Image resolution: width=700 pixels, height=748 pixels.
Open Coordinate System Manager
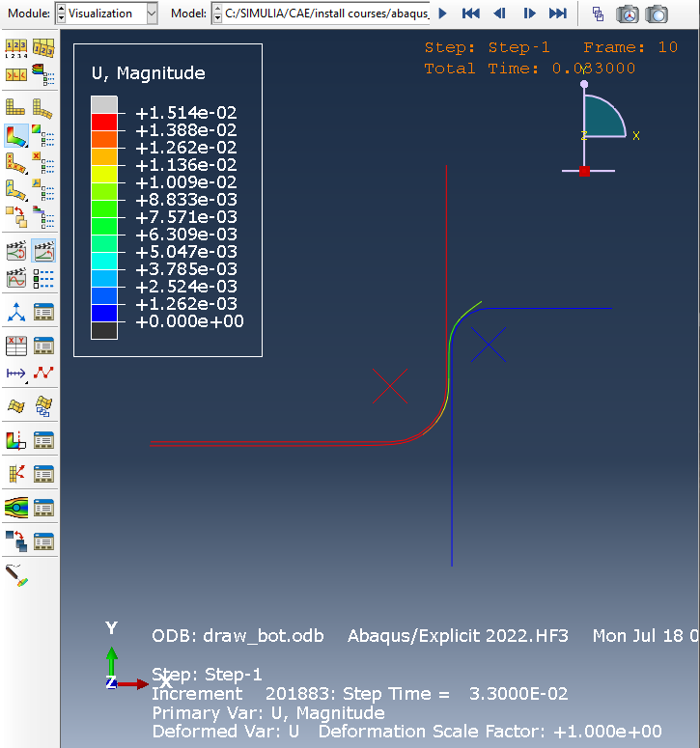43,313
